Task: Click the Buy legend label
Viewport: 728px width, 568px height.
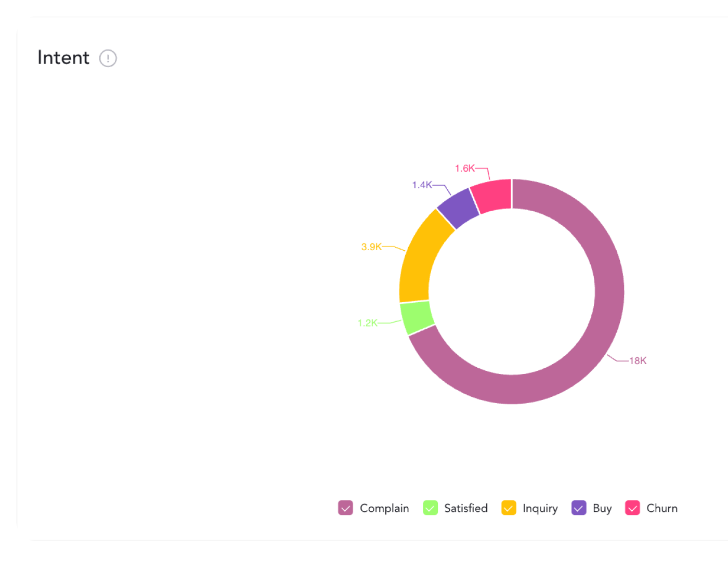Action: pos(602,508)
